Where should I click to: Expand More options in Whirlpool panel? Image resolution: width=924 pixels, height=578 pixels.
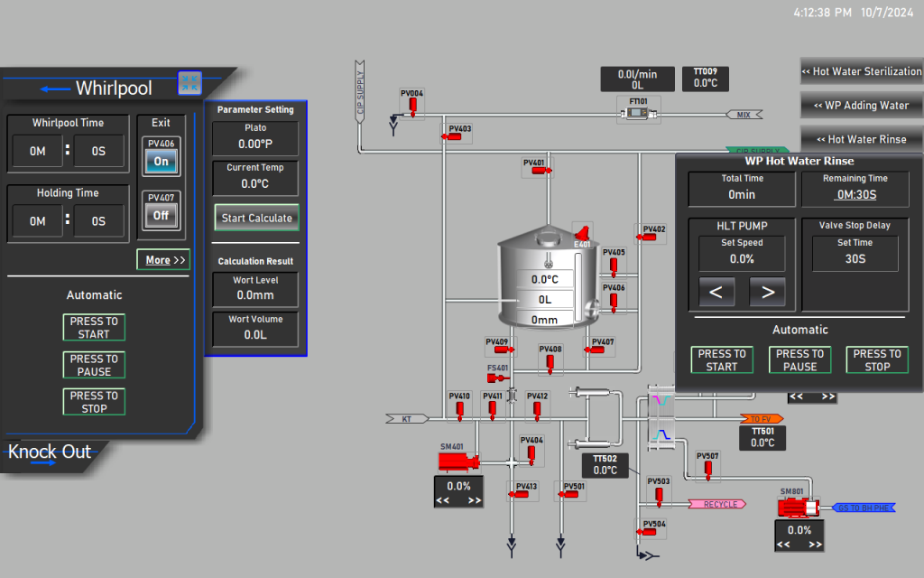[x=163, y=259]
